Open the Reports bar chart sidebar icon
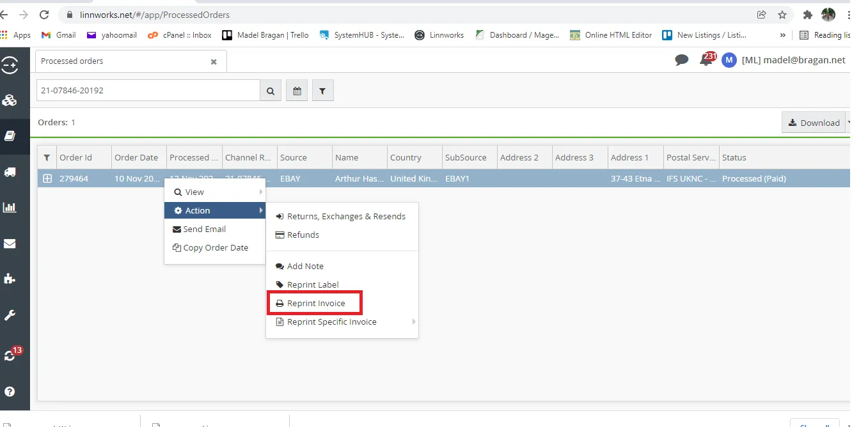Screen dimensions: 868x427 point(10,207)
